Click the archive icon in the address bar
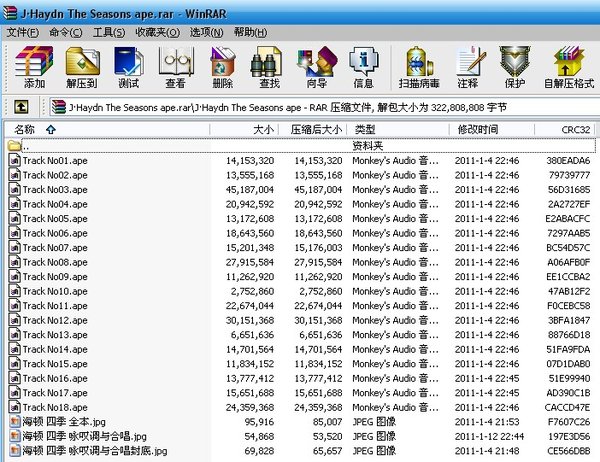600x462 pixels. click(59, 107)
